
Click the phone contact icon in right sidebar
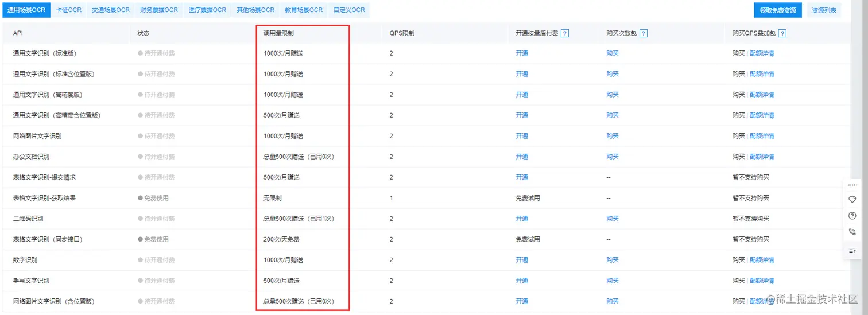pos(852,232)
